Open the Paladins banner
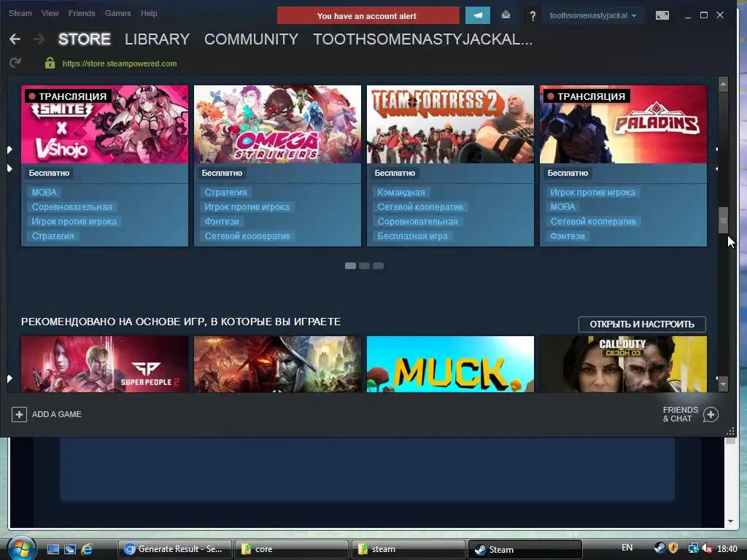 click(x=623, y=124)
